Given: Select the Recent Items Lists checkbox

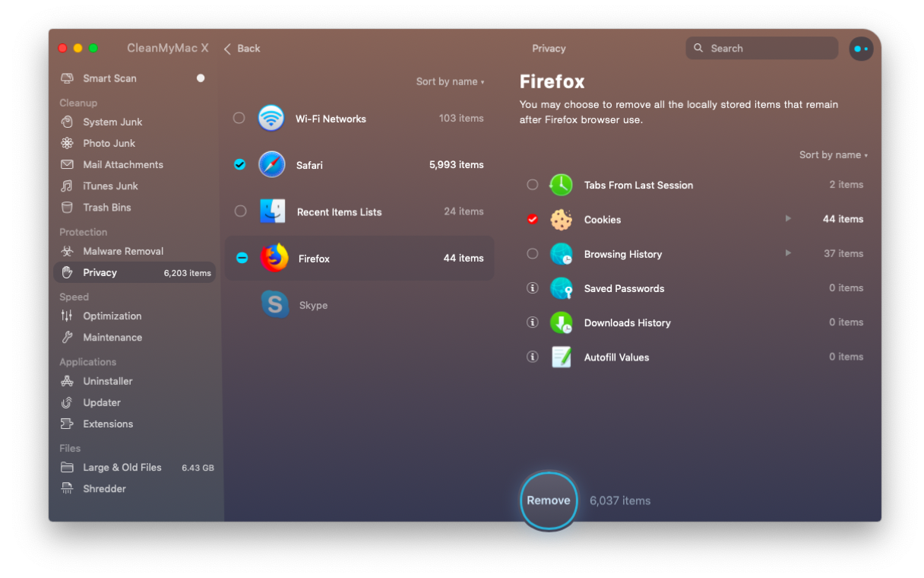Looking at the screenshot, I should coord(240,211).
